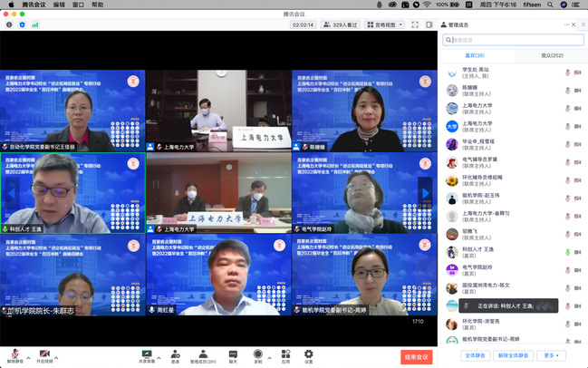Click the 全体静音 button
588x368 pixels.
(x=475, y=355)
